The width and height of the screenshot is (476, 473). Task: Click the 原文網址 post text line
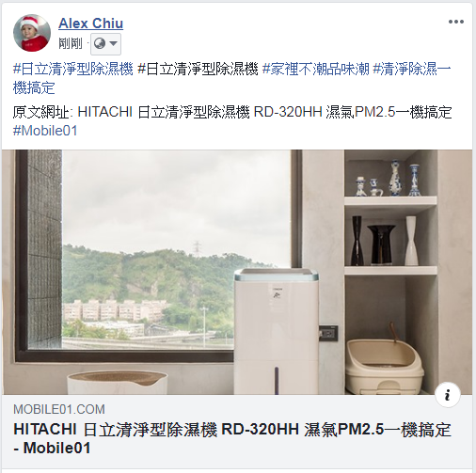click(x=232, y=112)
